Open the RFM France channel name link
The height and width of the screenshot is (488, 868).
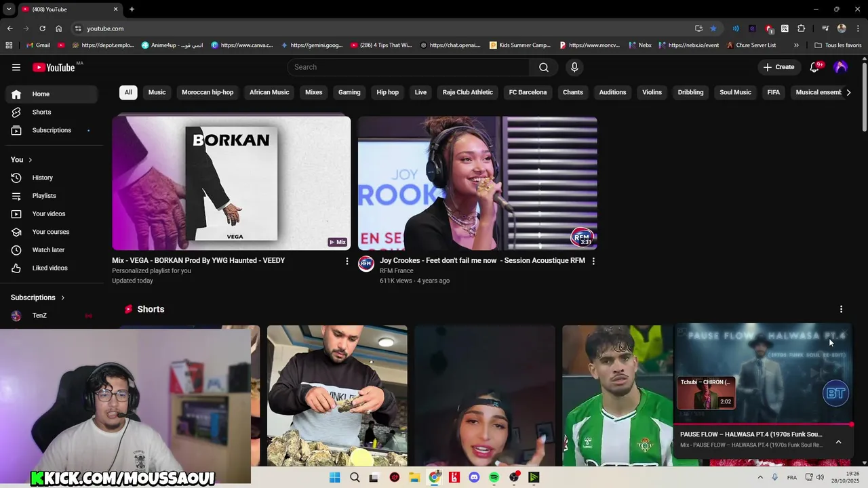point(396,271)
